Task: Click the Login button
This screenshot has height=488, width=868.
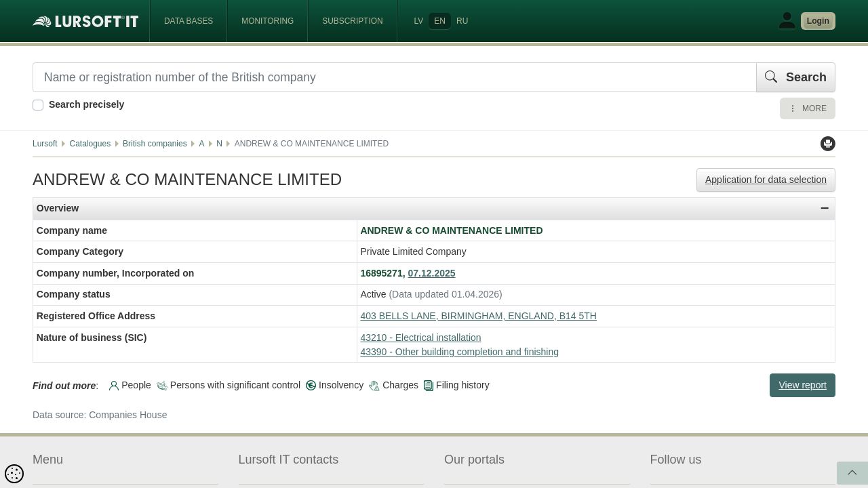Action: [818, 21]
